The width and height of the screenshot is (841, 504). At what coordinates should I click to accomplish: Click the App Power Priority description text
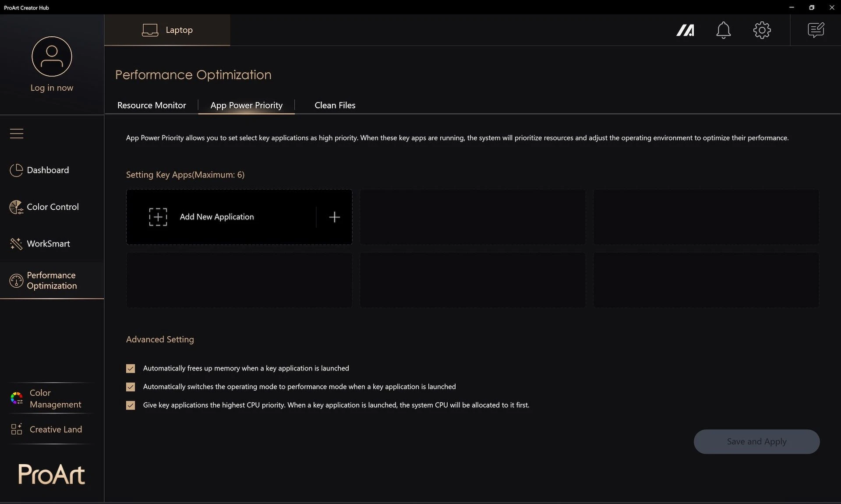coord(457,138)
